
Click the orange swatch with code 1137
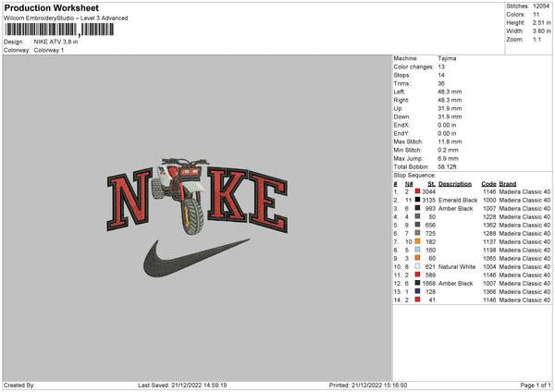point(418,241)
